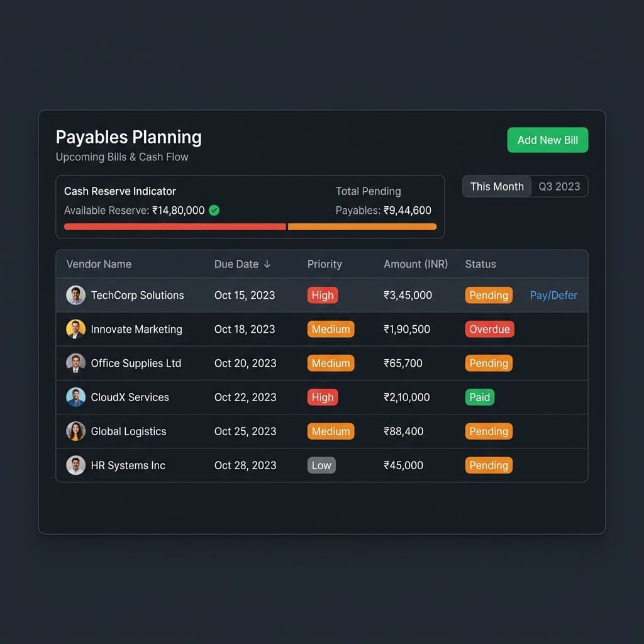Click Low priority badge for HR Systems Inc
Viewport: 644px width, 644px height.
click(321, 465)
